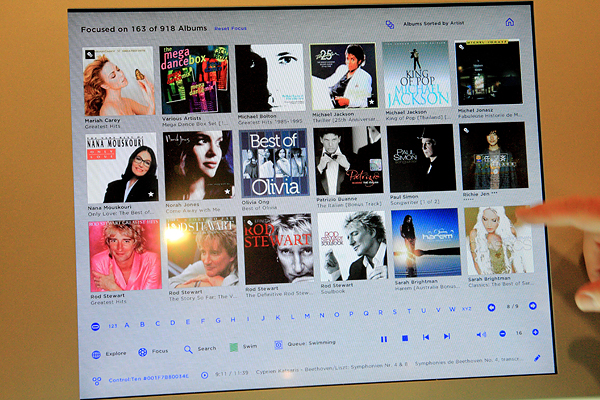Screen dimensions: 600x400
Task: Change the Albums Sorted by Artist setting
Action: coord(433,23)
